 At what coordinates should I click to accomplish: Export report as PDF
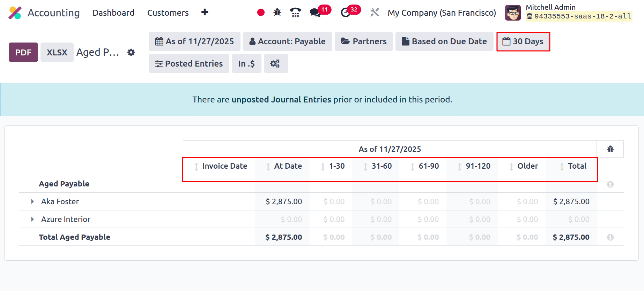(x=23, y=52)
